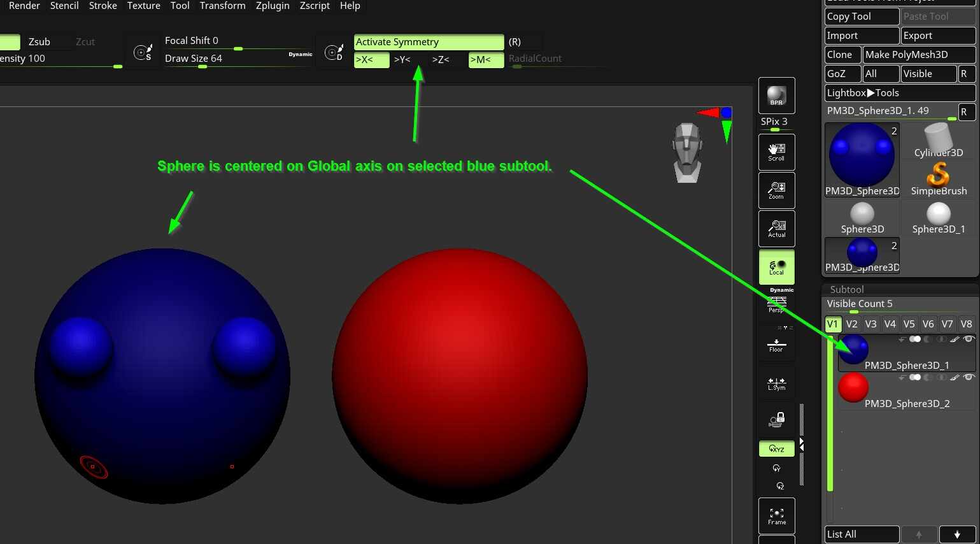
Task: Open the Render menu
Action: coord(25,6)
